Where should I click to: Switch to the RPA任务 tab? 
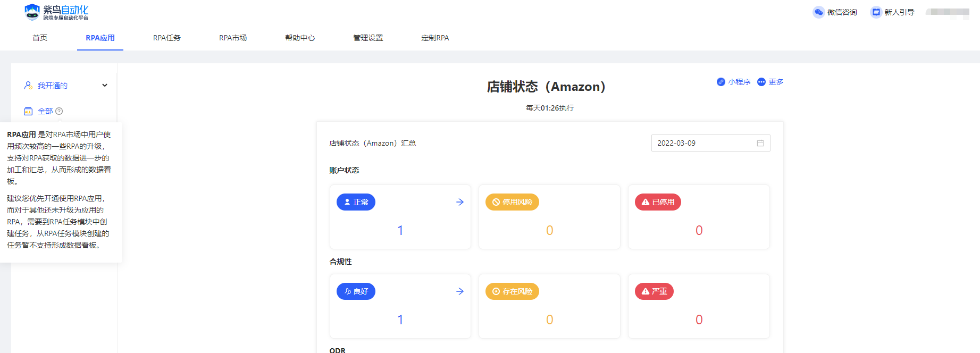[x=167, y=38]
